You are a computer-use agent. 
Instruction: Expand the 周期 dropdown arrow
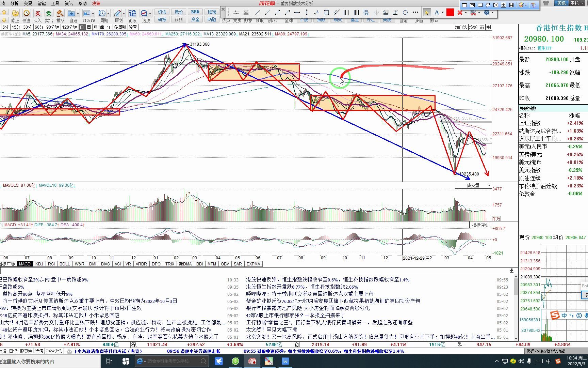coord(109,13)
